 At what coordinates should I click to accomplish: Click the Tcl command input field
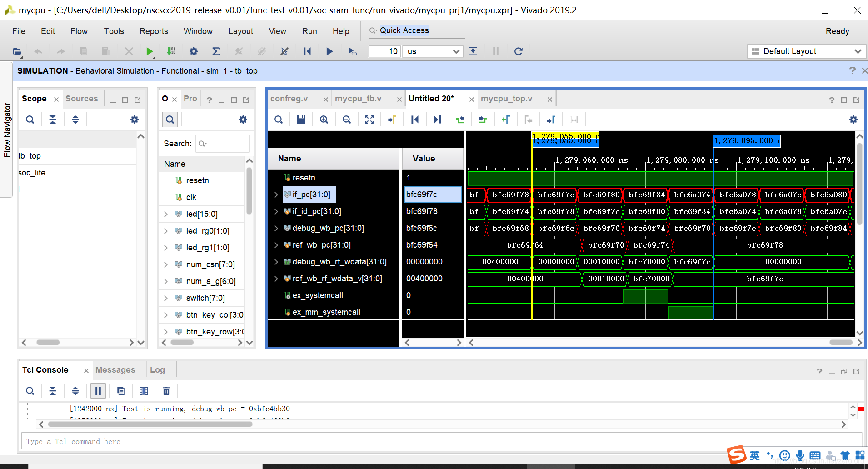click(441, 441)
